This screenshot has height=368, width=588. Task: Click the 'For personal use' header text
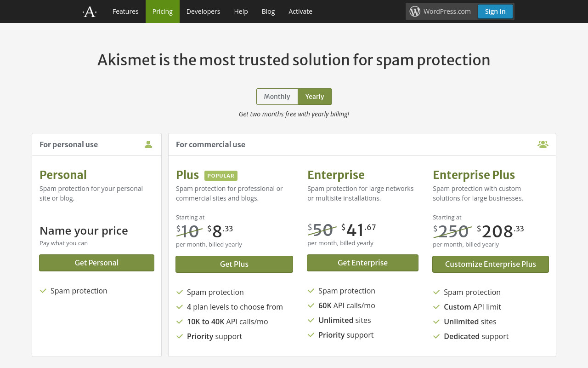coord(68,144)
